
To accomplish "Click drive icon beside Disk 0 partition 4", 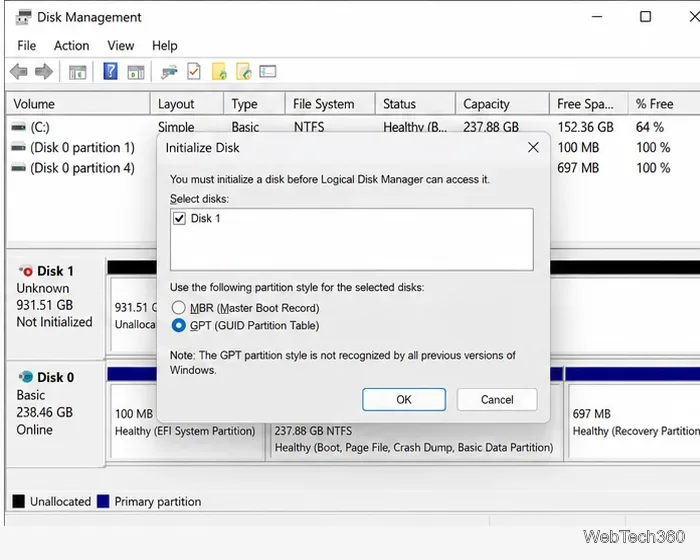I will (18, 168).
